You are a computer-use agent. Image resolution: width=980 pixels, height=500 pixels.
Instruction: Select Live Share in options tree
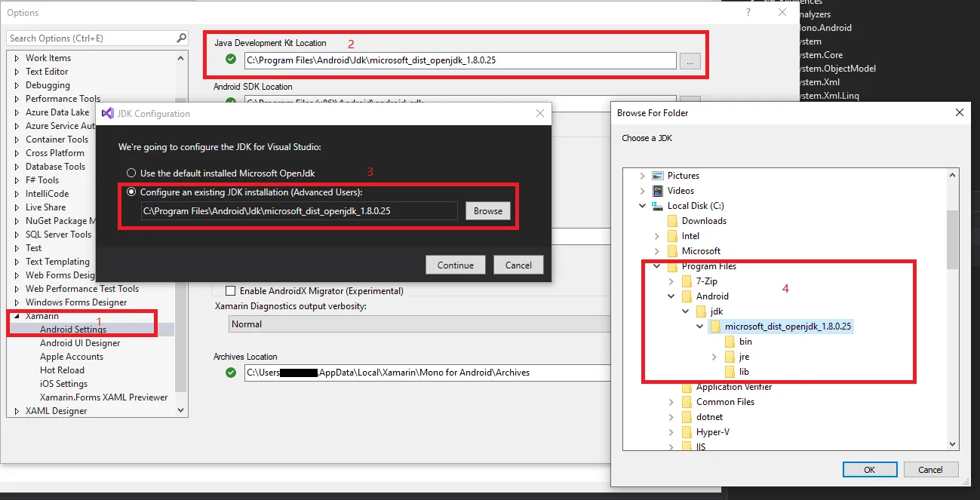[x=45, y=207]
